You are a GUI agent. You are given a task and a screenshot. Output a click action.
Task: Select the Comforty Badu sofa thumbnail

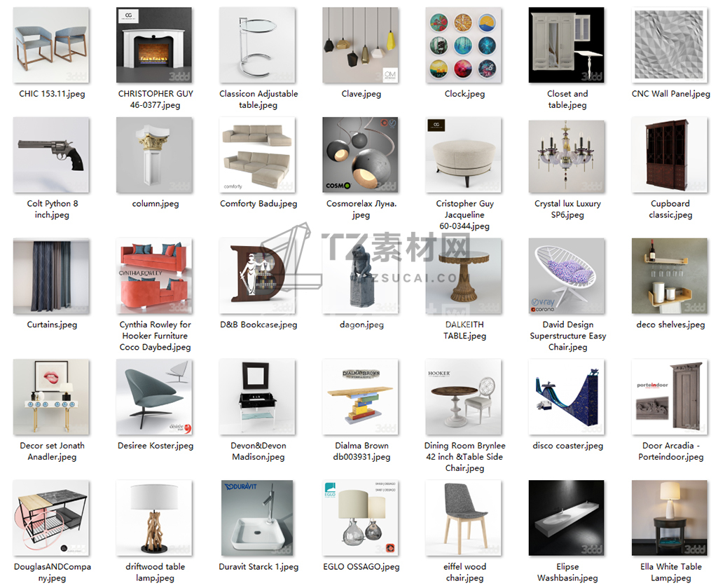coord(258,155)
